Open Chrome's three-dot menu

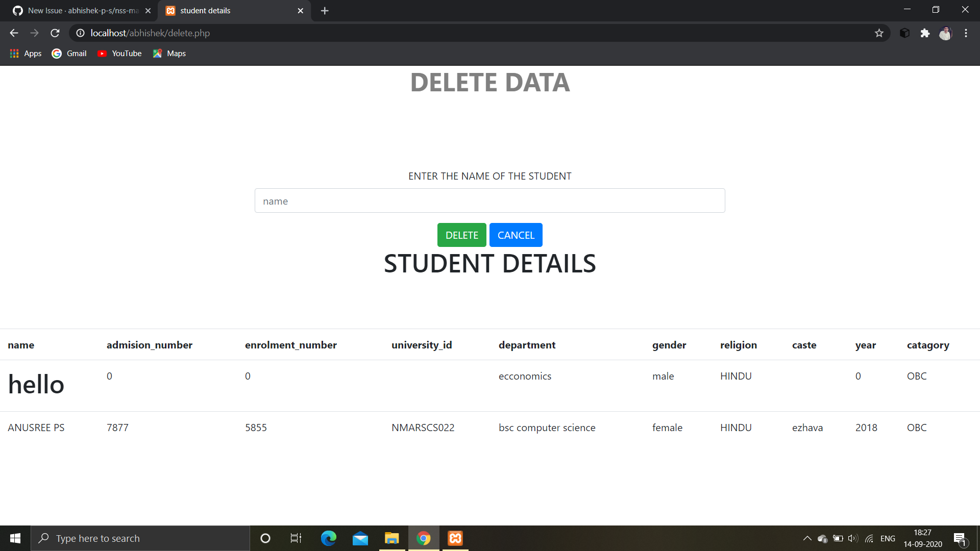[x=966, y=33]
